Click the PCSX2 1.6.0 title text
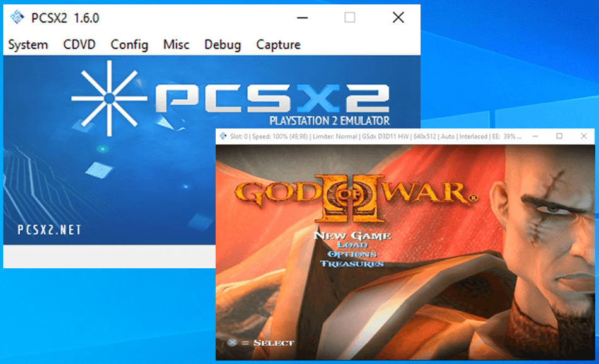Image resolution: width=599 pixels, height=364 pixels. click(65, 18)
